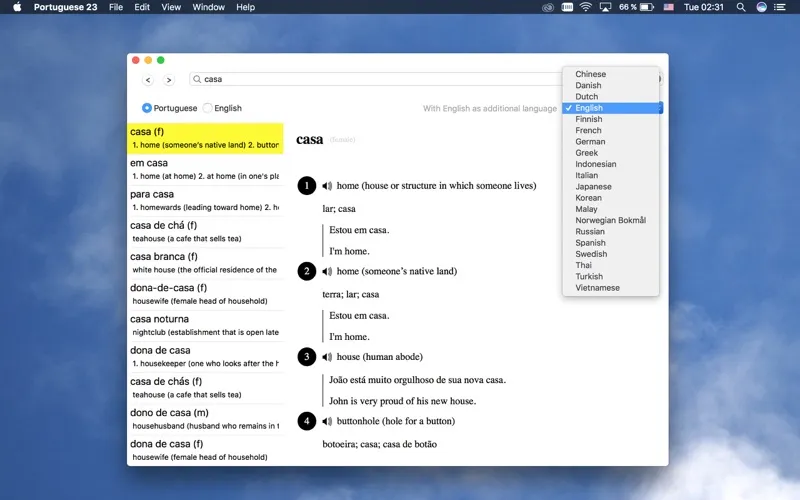800x500 pixels.
Task: Choose Indonesian from the language list
Action: coord(611,164)
